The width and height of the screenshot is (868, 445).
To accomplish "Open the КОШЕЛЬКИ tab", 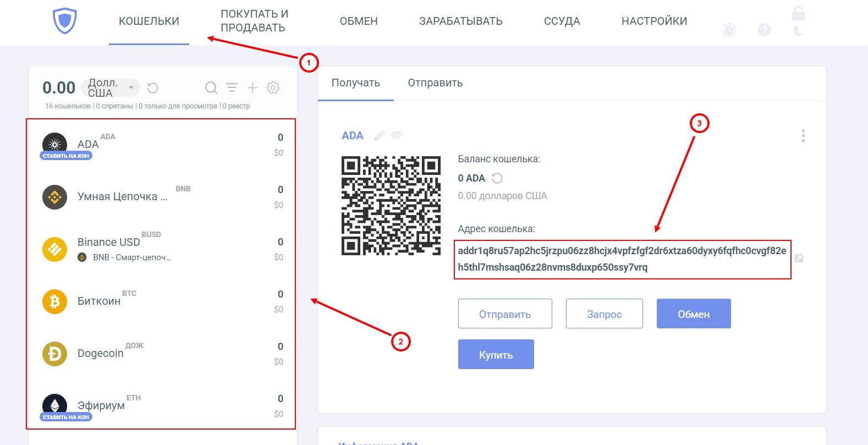I will 149,21.
